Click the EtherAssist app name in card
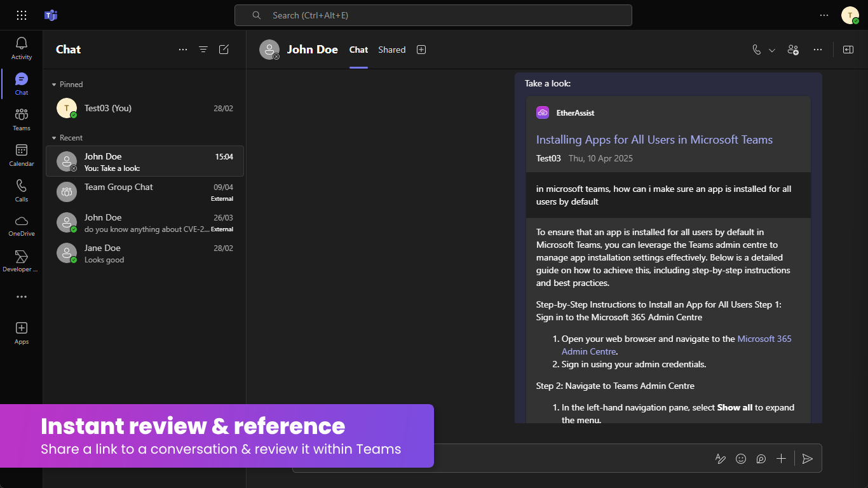The width and height of the screenshot is (868, 488). tap(576, 112)
